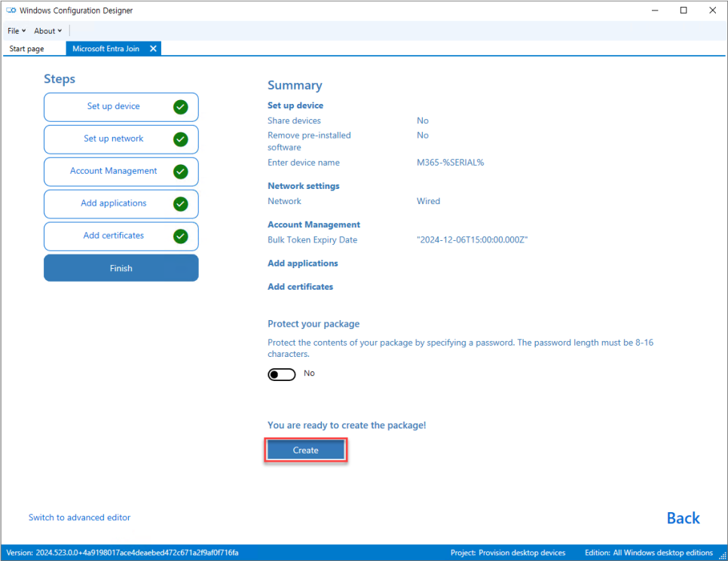The image size is (728, 561).
Task: Select the Finish step
Action: [121, 268]
